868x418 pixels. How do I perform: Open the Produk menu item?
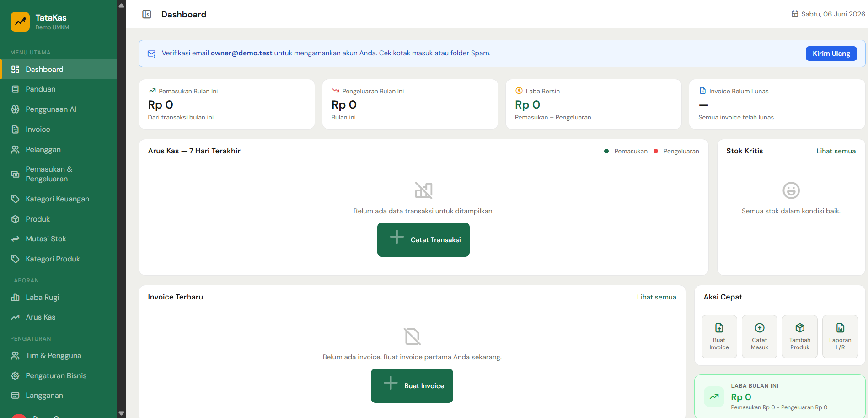coord(59,219)
